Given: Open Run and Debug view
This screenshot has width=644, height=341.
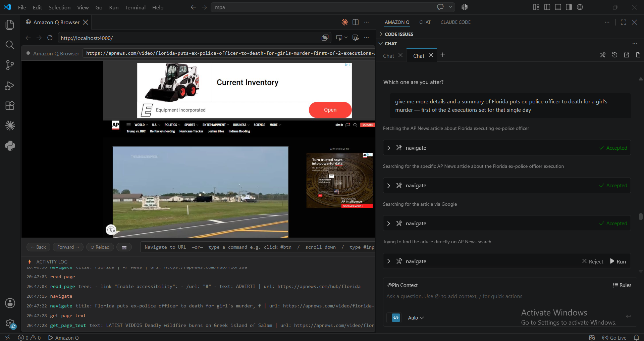Looking at the screenshot, I should click(x=10, y=86).
